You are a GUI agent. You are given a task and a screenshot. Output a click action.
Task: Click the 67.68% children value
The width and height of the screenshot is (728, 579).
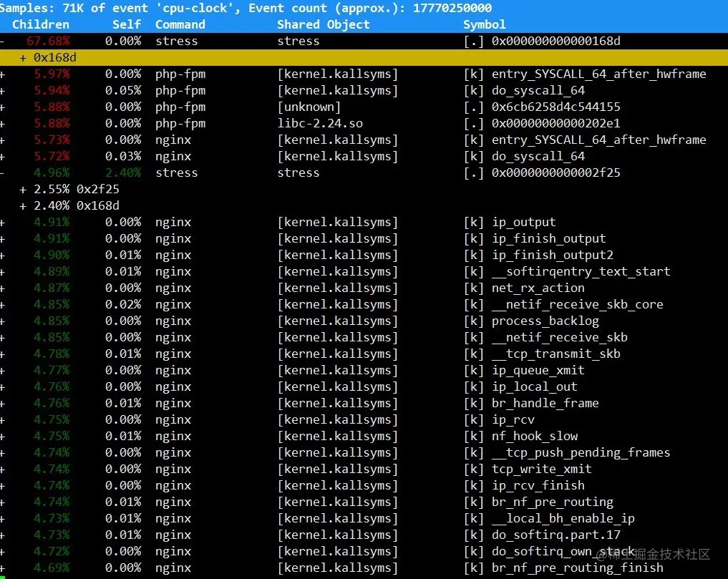click(48, 42)
